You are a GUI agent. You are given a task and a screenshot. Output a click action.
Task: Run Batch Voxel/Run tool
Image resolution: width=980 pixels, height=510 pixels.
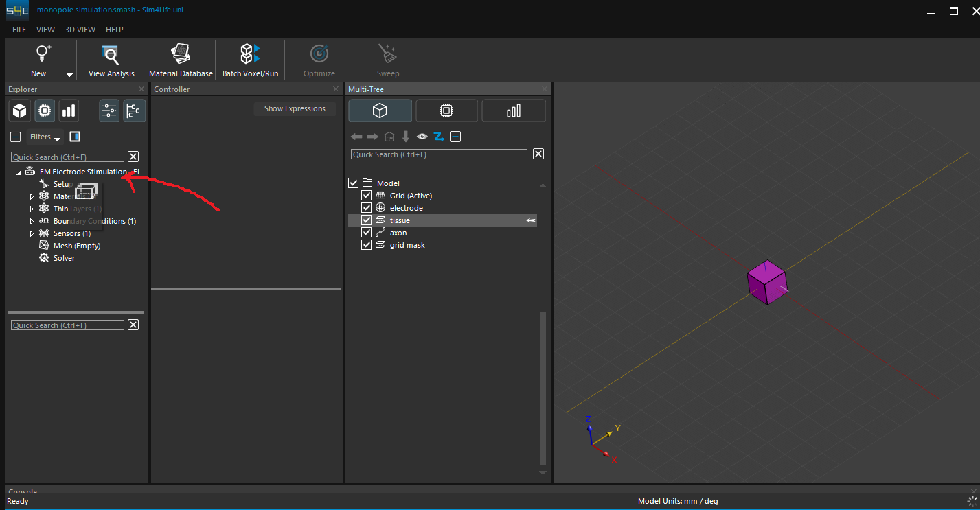tap(250, 60)
